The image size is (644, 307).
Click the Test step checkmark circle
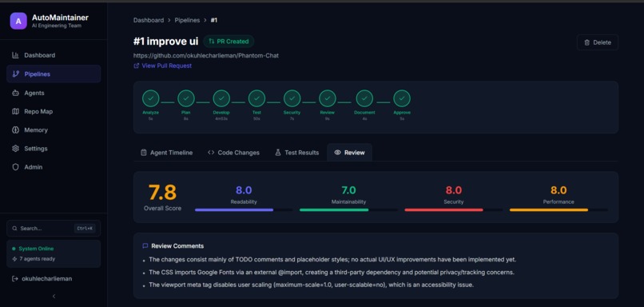click(x=256, y=98)
